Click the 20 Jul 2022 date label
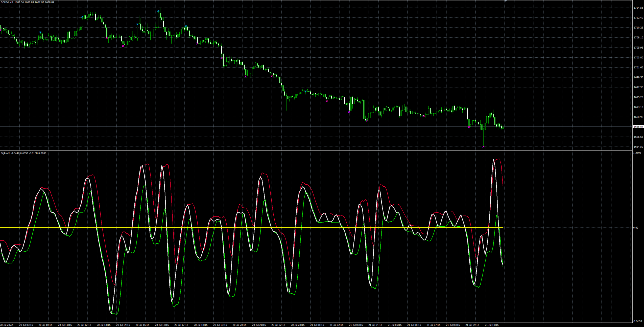The width and height of the screenshot is (644, 327). coord(6,325)
